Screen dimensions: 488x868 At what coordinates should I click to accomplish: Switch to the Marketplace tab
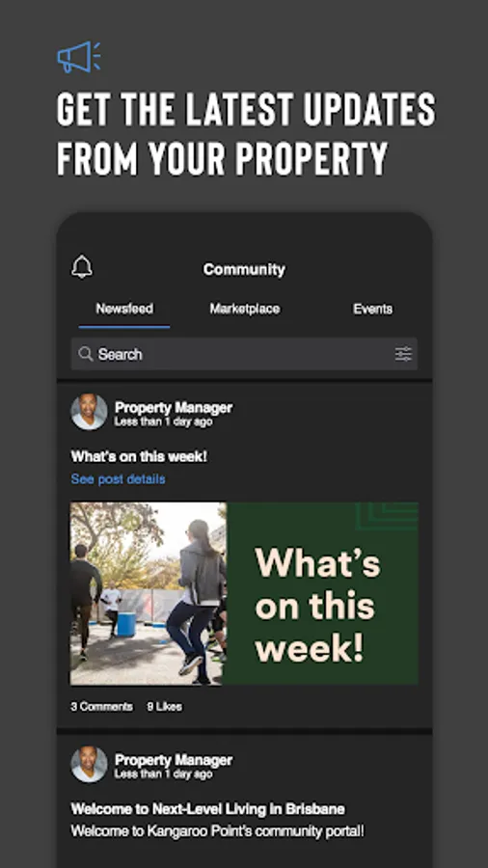[x=245, y=309]
